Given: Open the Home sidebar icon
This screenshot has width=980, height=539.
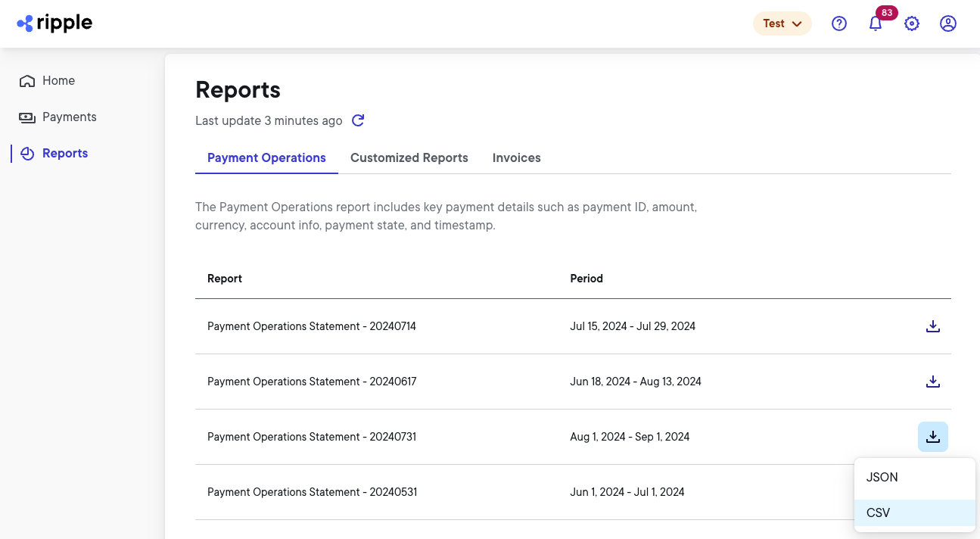Looking at the screenshot, I should coord(26,80).
